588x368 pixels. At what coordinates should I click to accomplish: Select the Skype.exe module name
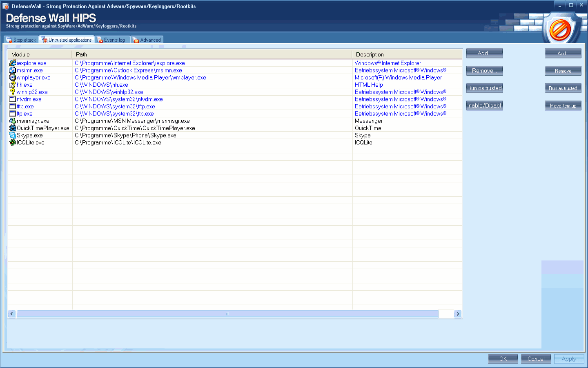tap(30, 135)
